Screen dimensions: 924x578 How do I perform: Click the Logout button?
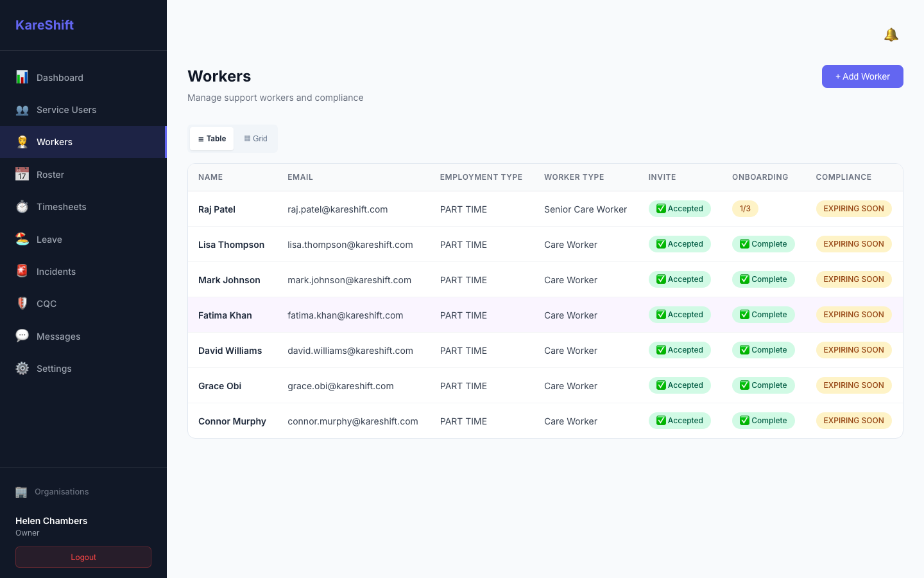[x=83, y=557]
